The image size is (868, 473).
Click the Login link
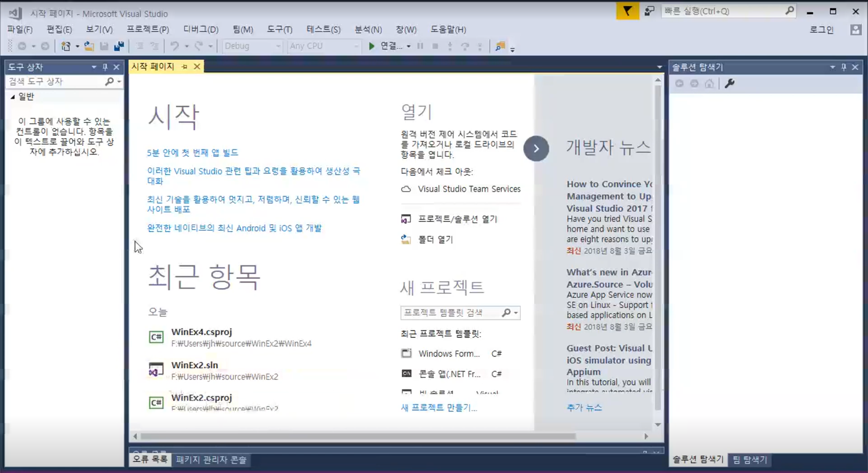[x=822, y=30]
